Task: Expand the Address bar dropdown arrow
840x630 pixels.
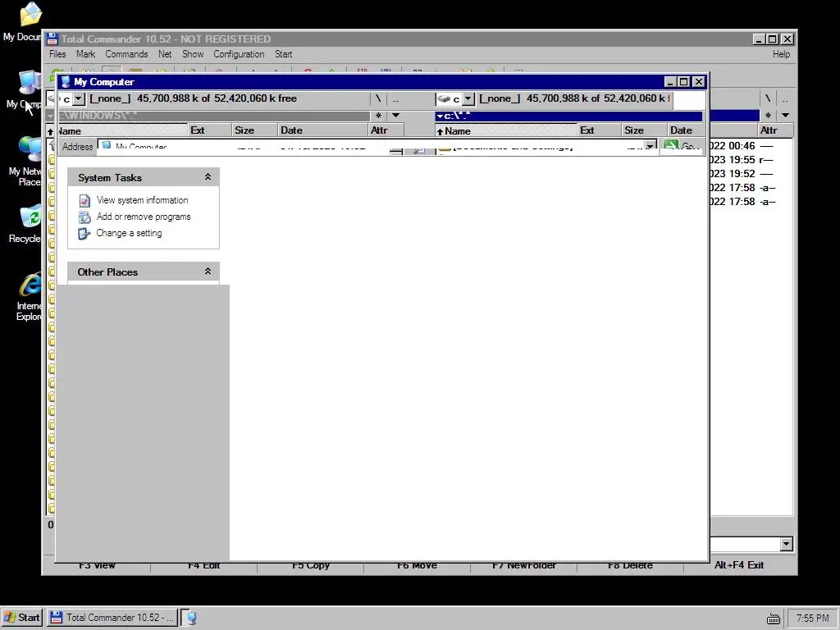Action: click(650, 146)
